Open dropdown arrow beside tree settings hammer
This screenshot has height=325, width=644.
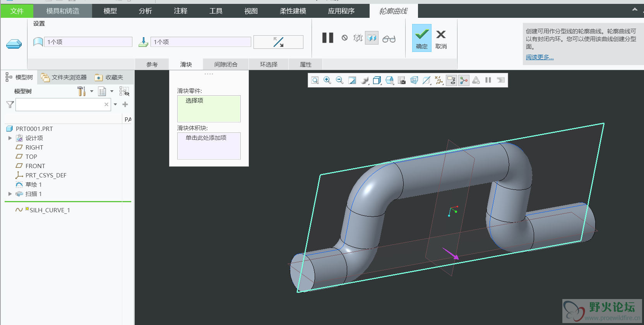92,91
